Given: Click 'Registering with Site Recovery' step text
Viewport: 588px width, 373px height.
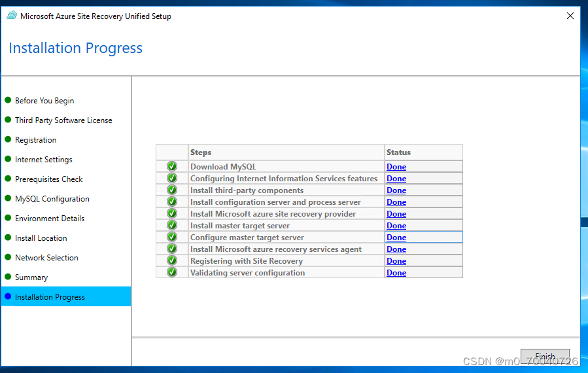Looking at the screenshot, I should (247, 261).
